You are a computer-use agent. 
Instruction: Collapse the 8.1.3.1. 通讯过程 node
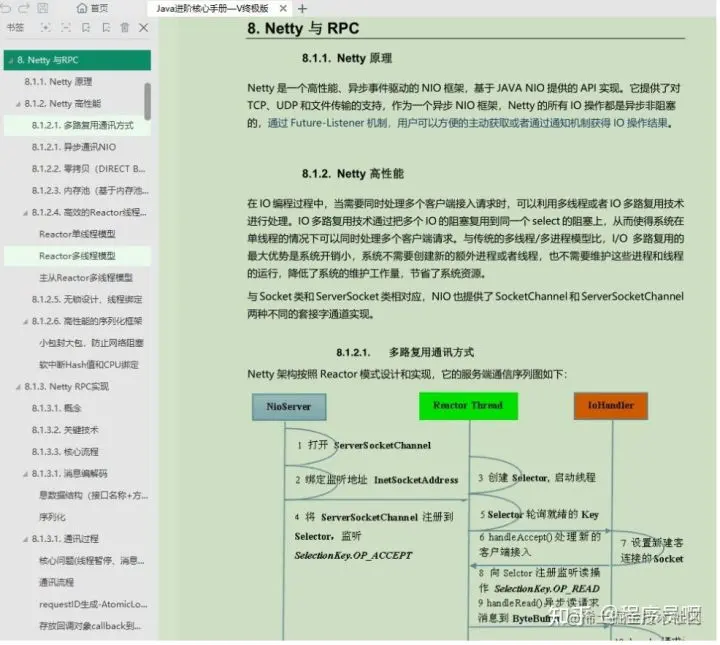25,539
